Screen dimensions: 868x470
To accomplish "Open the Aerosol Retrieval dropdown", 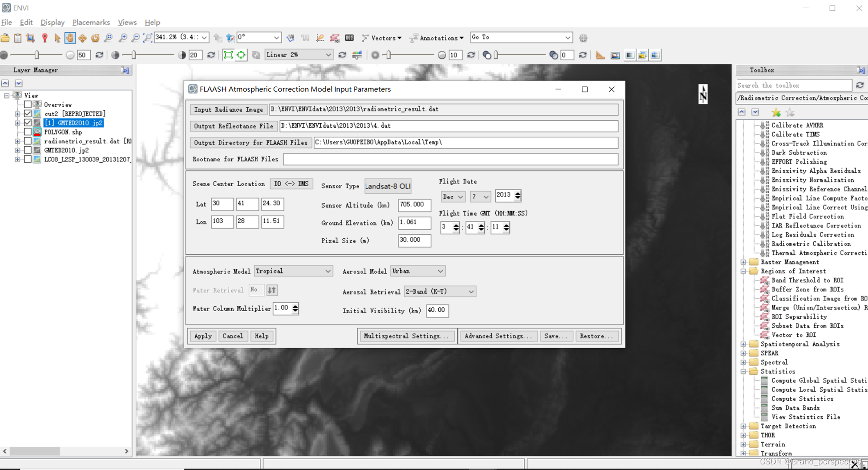I will [440, 292].
